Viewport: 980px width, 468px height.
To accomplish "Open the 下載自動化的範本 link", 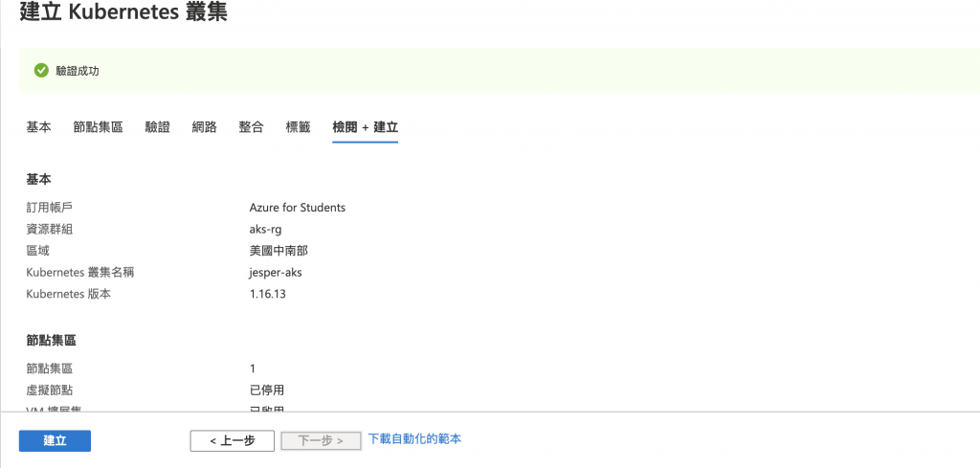I will (415, 438).
